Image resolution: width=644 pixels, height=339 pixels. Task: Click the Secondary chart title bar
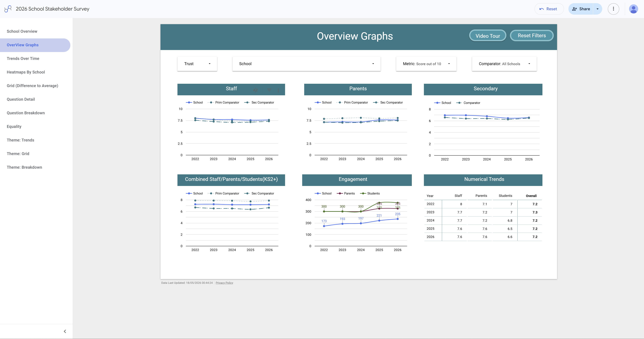(x=483, y=89)
